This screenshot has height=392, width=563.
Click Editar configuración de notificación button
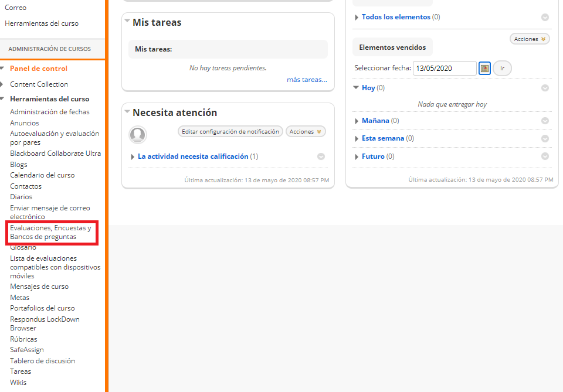230,132
